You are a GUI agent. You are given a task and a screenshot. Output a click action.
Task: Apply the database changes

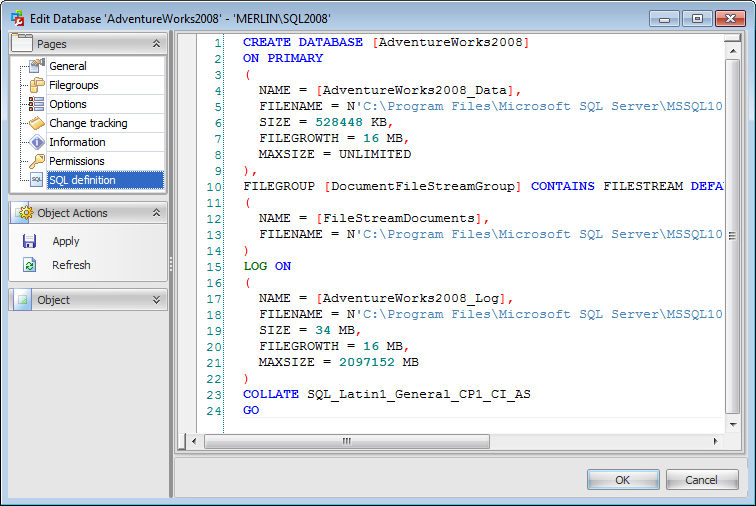coord(66,241)
